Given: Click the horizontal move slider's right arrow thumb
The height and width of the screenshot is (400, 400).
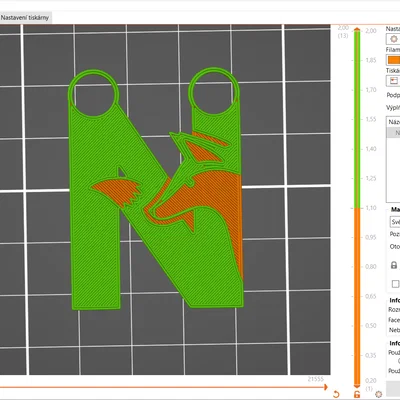Looking at the screenshot, I should pos(325,387).
